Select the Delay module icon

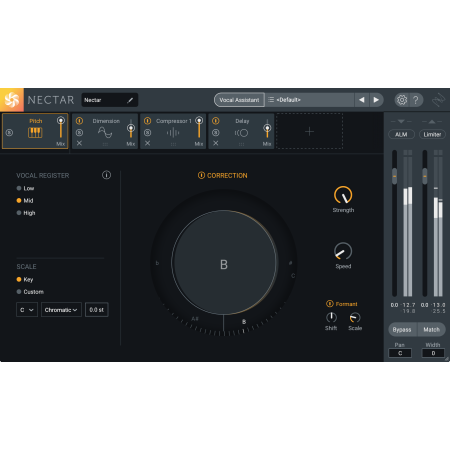click(x=241, y=133)
